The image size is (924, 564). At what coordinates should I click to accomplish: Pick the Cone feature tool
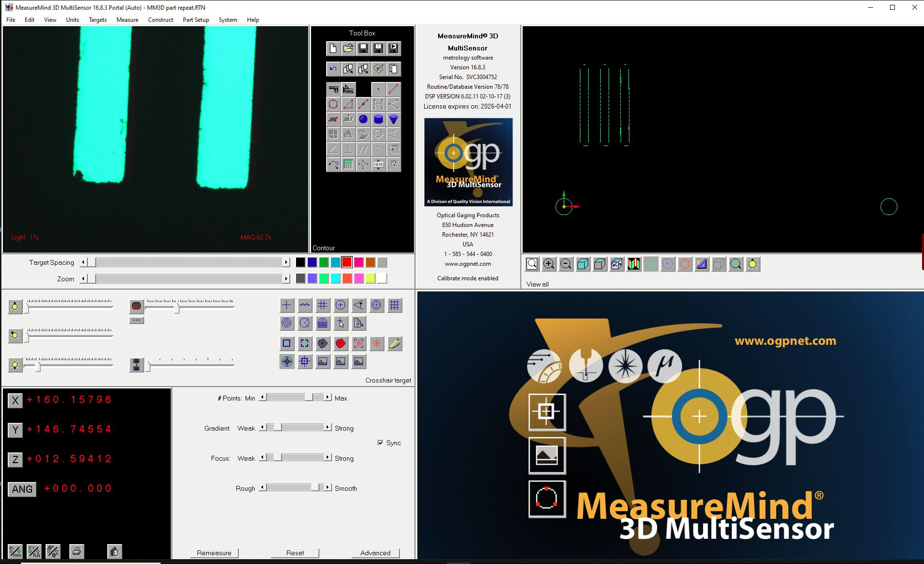(x=394, y=119)
